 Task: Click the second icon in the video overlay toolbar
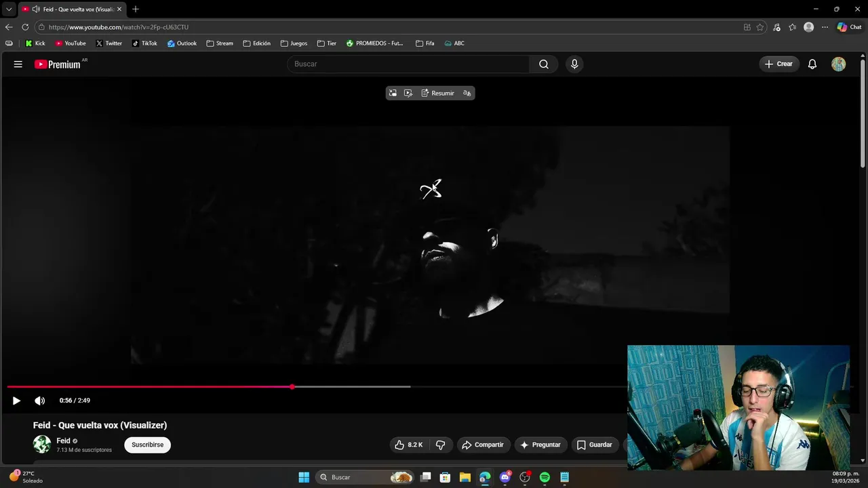click(408, 93)
